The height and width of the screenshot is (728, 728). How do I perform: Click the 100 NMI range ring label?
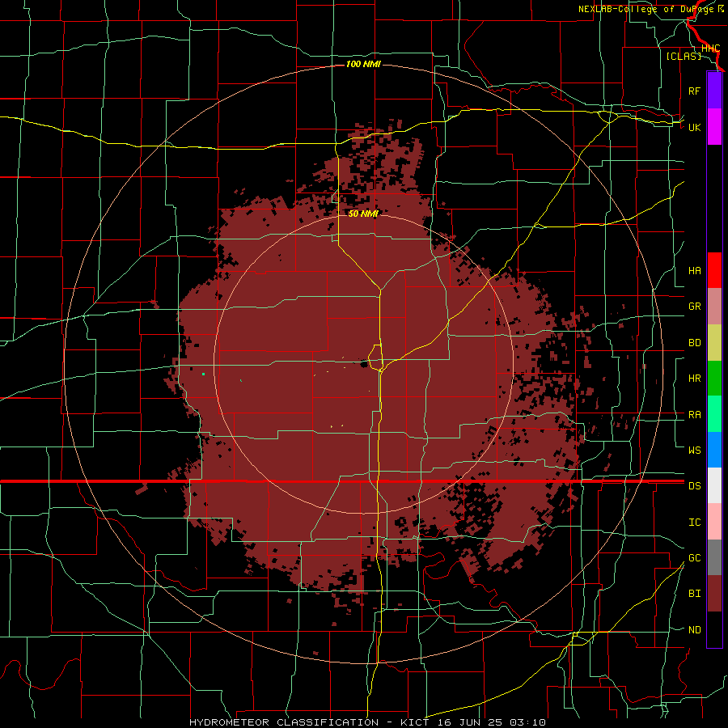(x=363, y=64)
